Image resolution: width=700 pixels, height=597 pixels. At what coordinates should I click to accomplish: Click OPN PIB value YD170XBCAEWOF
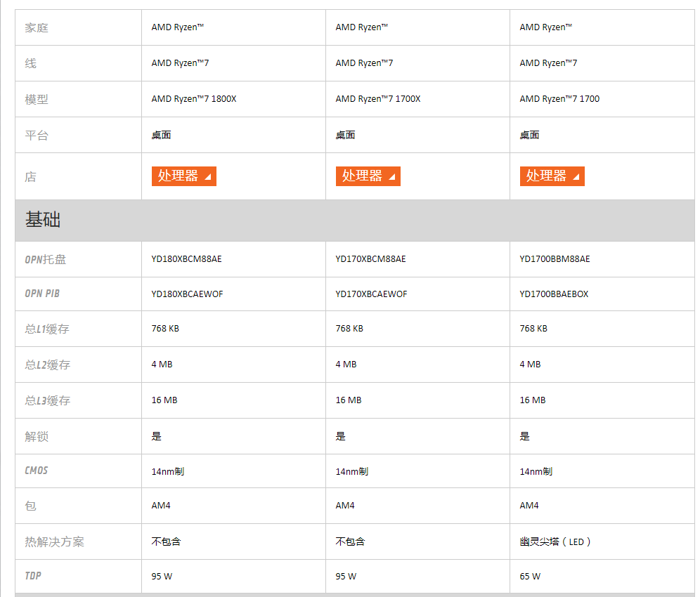[371, 294]
